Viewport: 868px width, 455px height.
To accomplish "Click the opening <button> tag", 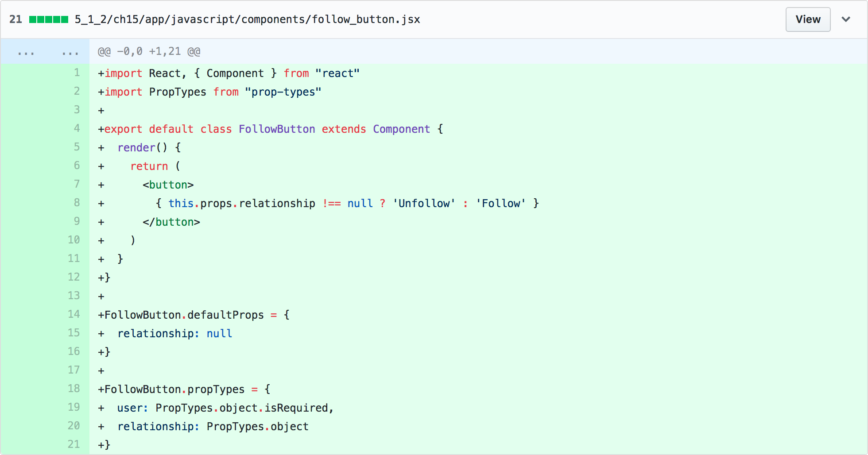I will 168,185.
